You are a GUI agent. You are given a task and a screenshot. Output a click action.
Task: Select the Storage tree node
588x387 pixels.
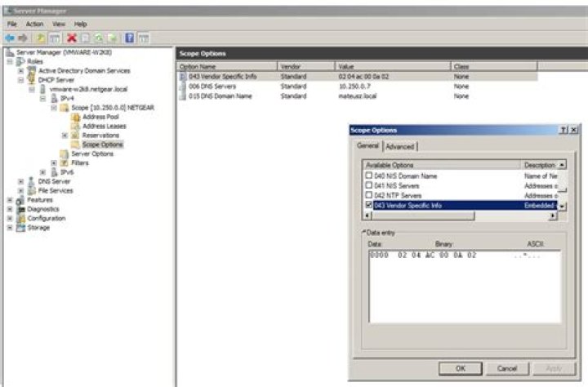[x=38, y=227]
